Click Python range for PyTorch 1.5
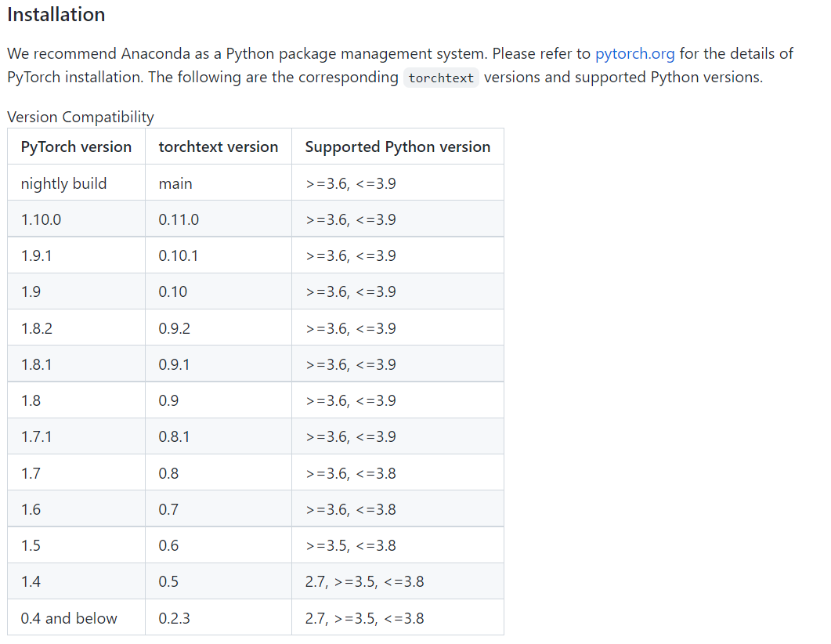This screenshot has width=831, height=644. point(397,545)
